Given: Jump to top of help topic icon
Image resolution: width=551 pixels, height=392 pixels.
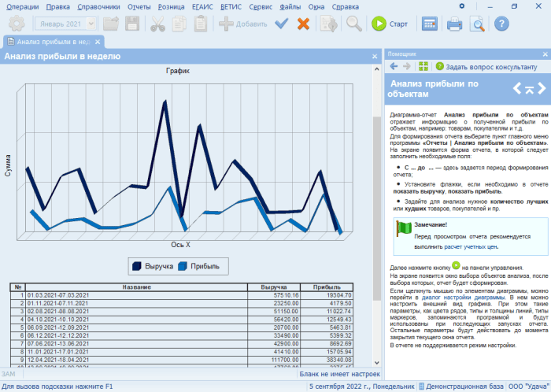Looking at the screenshot, I should click(x=531, y=88).
